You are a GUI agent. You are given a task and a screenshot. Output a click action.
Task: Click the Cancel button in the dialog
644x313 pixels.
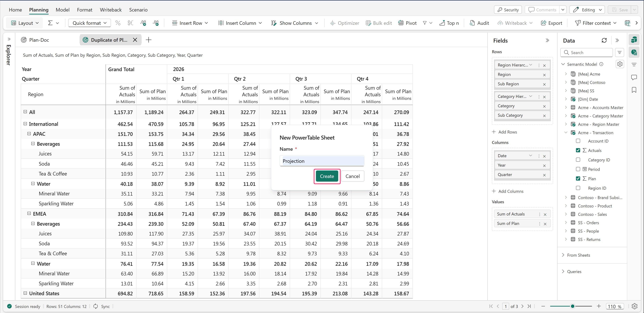tap(352, 176)
